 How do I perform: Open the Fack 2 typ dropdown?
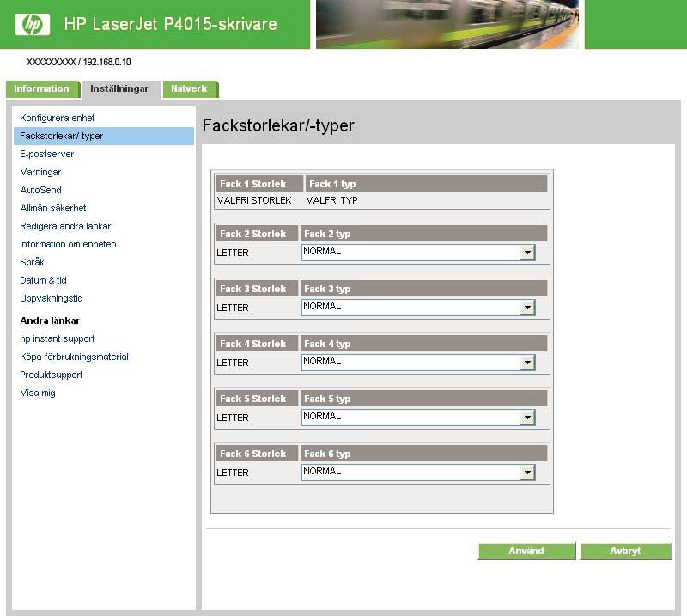pyautogui.click(x=418, y=252)
